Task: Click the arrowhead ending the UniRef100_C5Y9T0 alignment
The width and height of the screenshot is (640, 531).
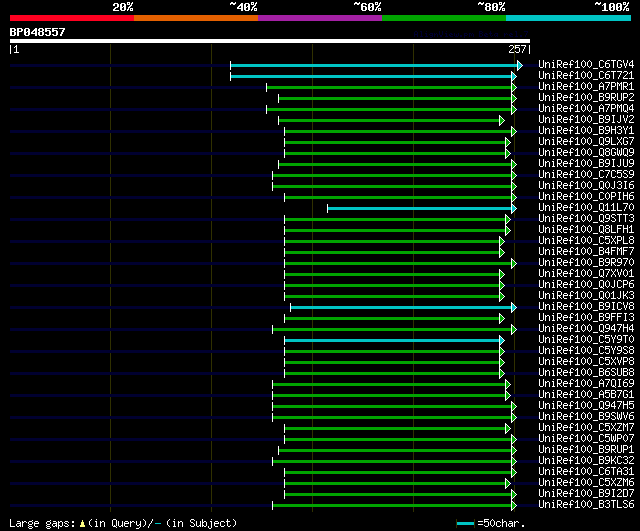Action: (502, 341)
